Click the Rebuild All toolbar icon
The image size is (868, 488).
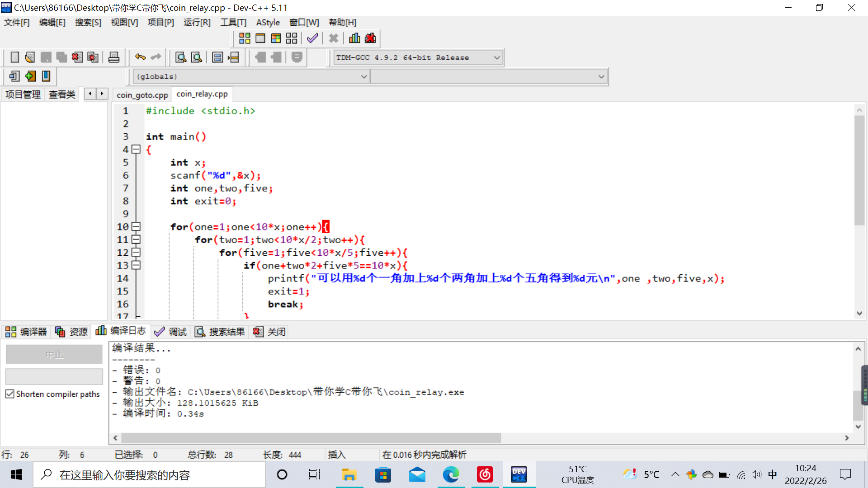tap(292, 38)
